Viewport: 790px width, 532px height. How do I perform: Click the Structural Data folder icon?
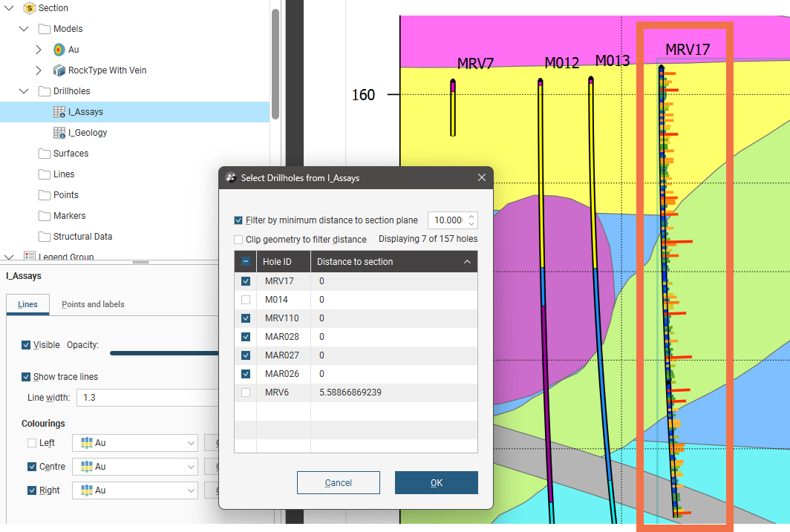(45, 237)
